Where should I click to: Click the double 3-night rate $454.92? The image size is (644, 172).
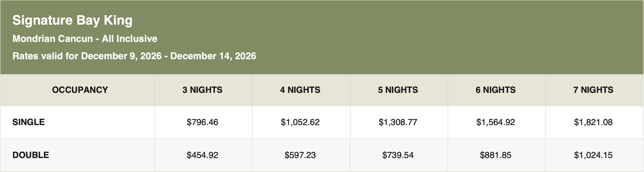pos(202,155)
